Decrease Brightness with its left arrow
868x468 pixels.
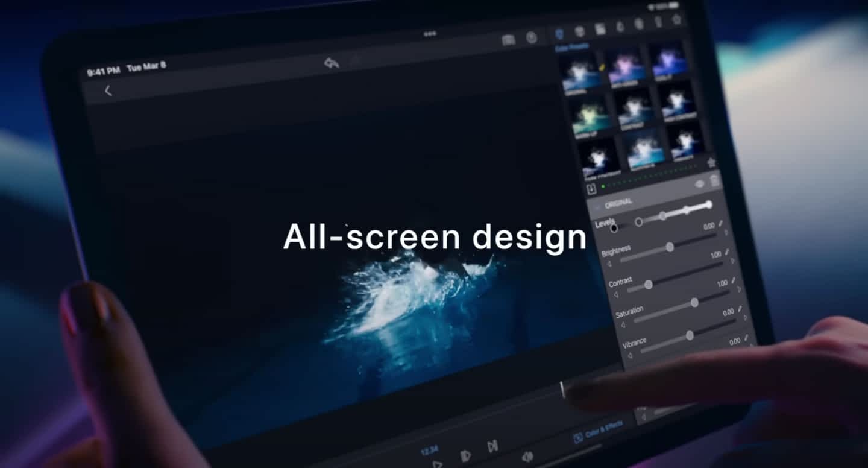608,264
